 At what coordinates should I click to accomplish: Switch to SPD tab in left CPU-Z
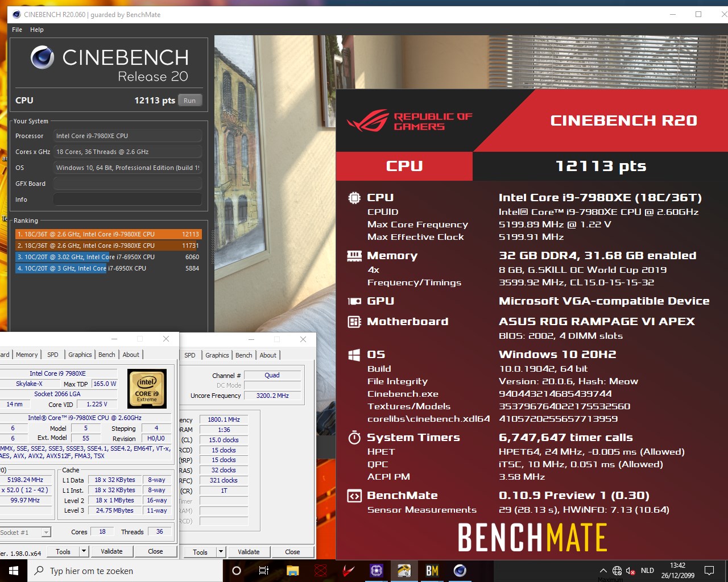click(x=53, y=355)
